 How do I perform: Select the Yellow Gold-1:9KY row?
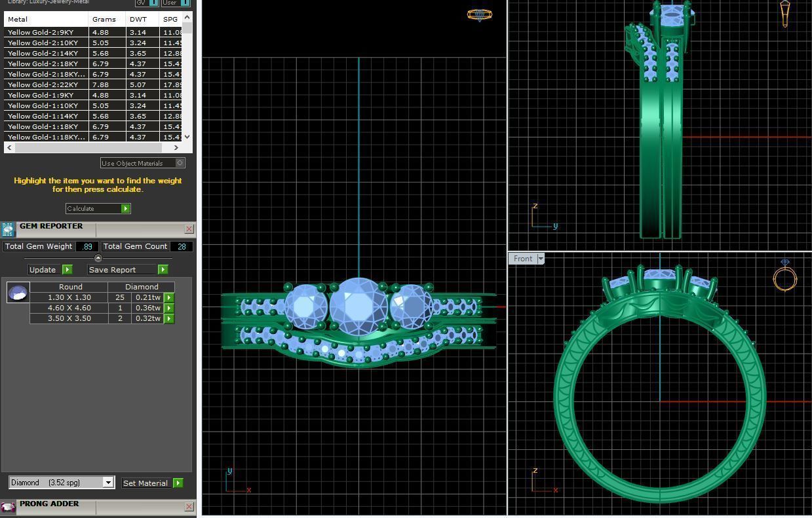click(93, 95)
